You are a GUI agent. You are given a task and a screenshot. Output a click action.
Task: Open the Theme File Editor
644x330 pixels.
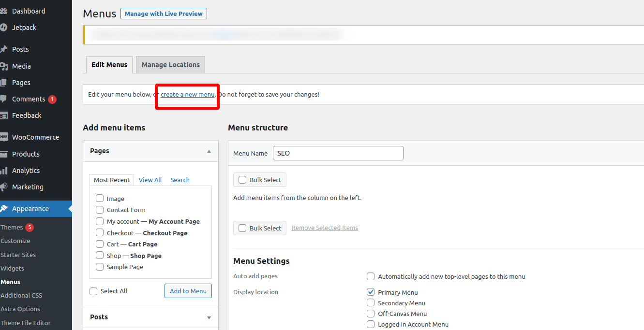pos(26,323)
